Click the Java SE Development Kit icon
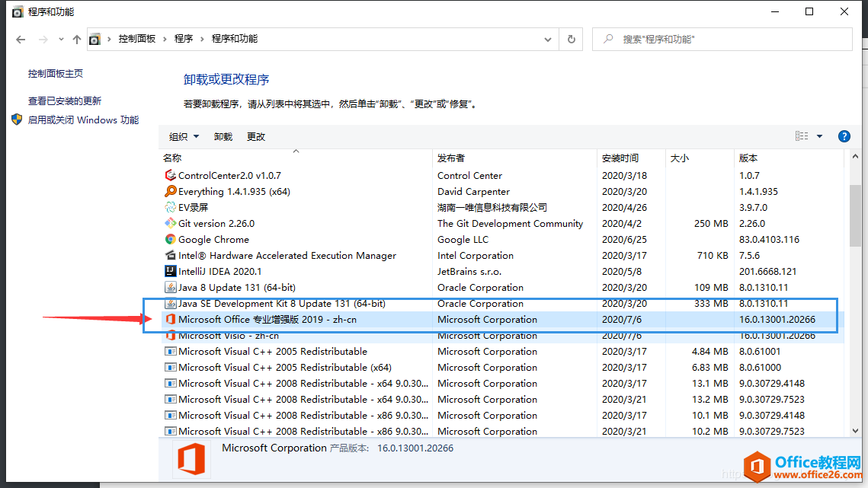 pyautogui.click(x=171, y=304)
